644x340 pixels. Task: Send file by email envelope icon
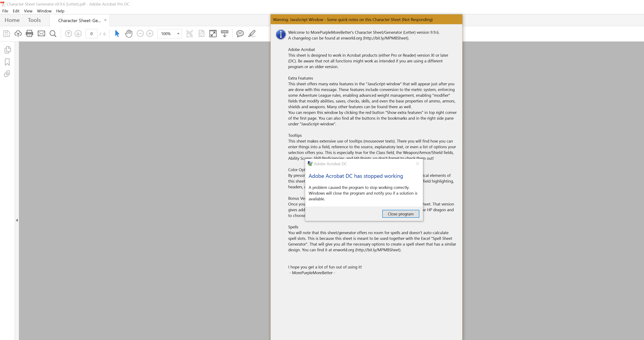click(x=41, y=33)
